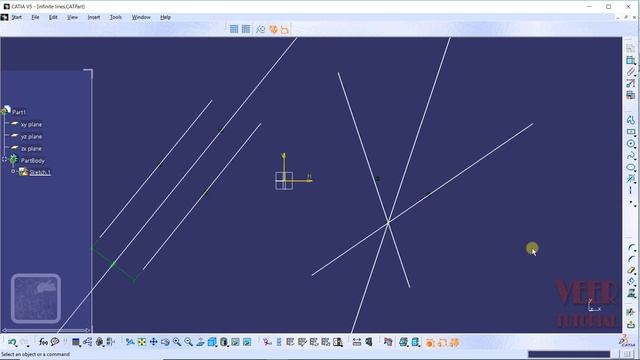Click the Fly mode icon
The width and height of the screenshot is (640, 360).
click(130, 342)
